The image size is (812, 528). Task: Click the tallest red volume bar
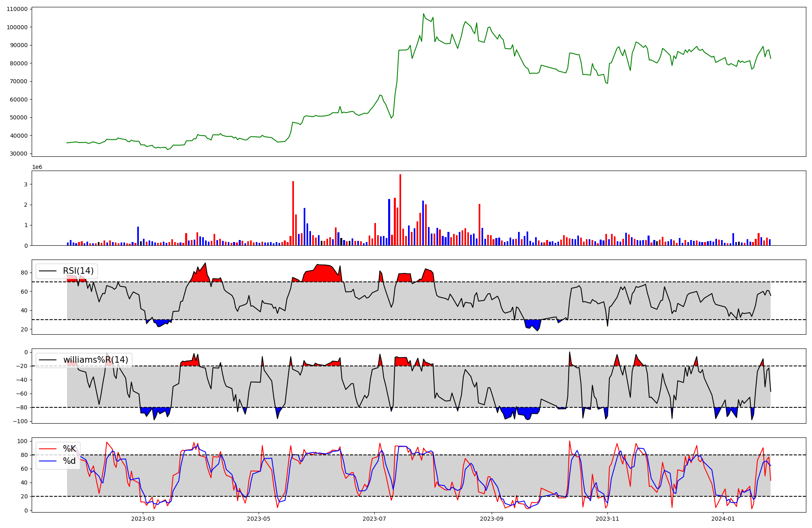400,209
